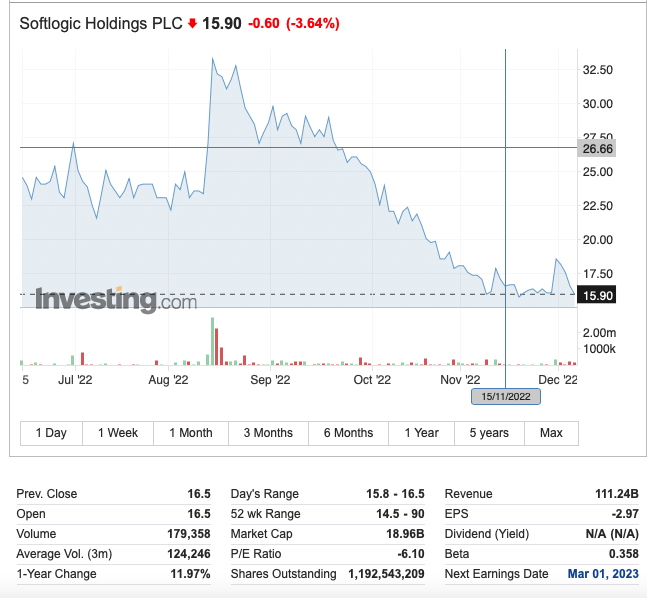Screen dimensions: 647x598
Task: Click the Sep '22 axis label
Action: [x=270, y=380]
